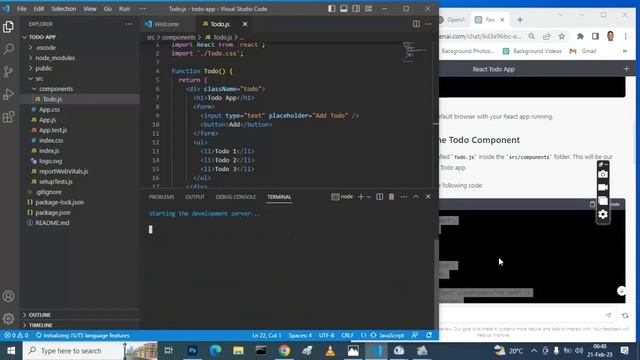Open editor more actions menu

coord(428,24)
